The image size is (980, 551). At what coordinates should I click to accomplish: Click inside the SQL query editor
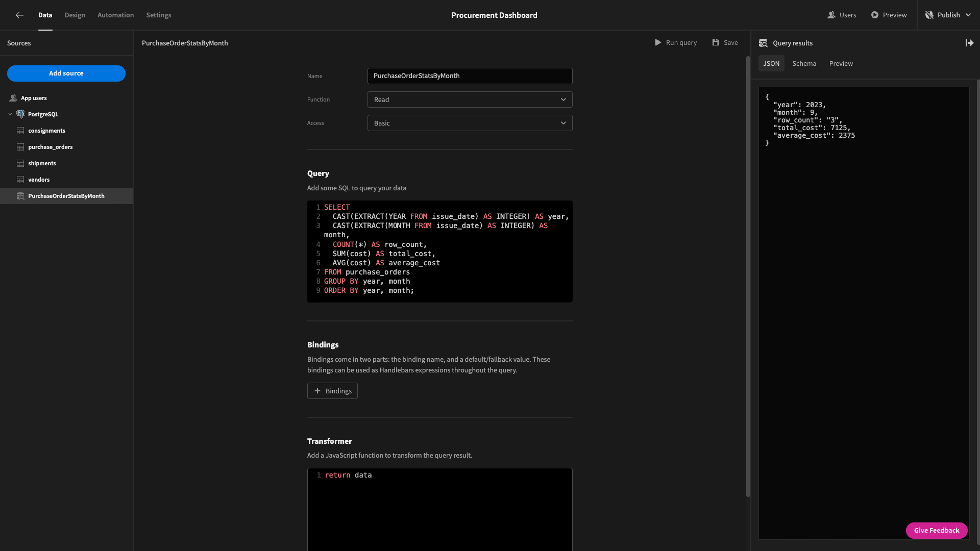pyautogui.click(x=439, y=252)
